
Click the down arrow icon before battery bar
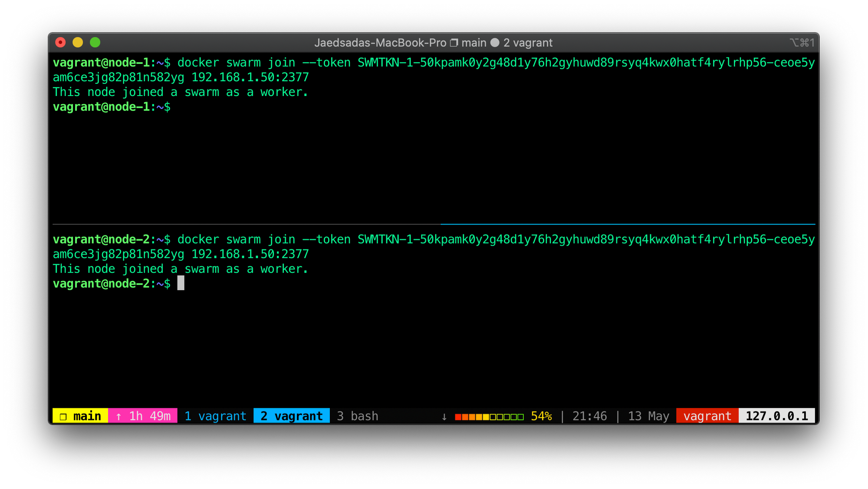click(x=444, y=416)
